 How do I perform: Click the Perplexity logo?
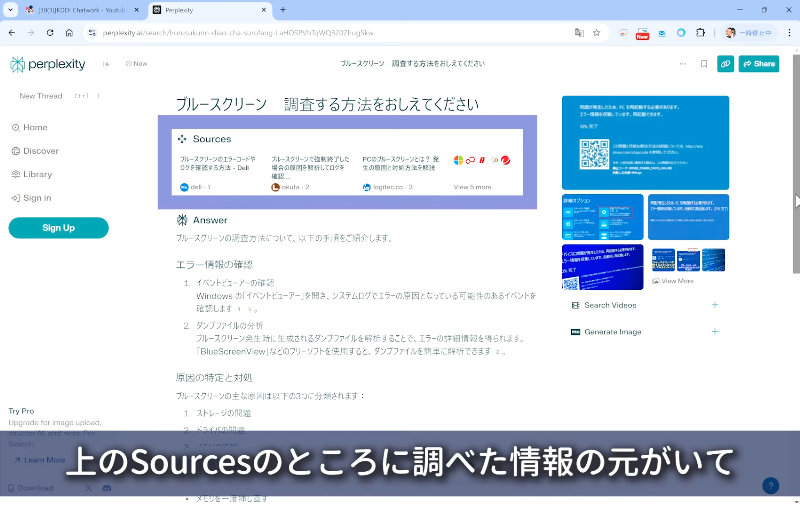(x=47, y=64)
